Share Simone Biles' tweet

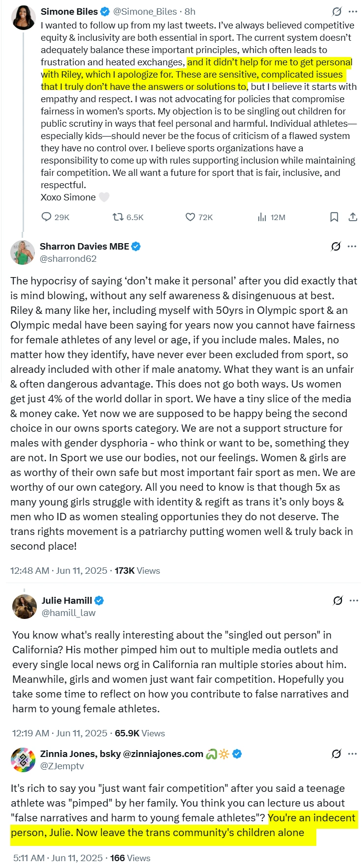point(353,217)
